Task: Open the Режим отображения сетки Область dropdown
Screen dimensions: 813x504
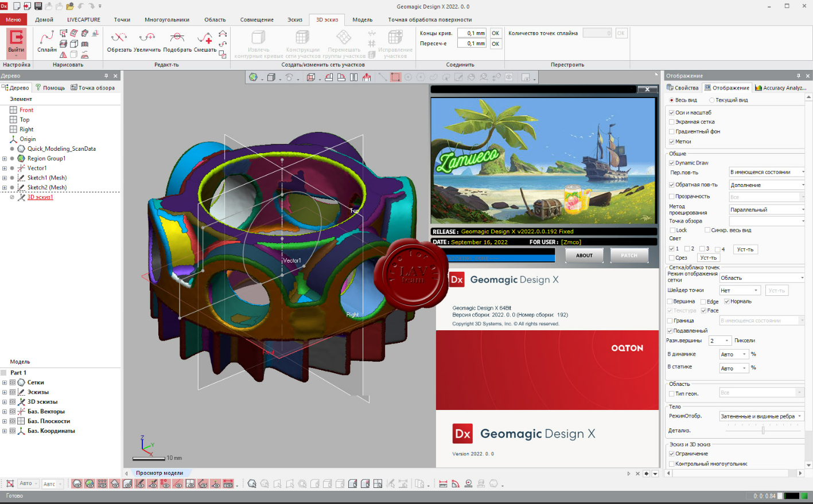Action: point(763,278)
